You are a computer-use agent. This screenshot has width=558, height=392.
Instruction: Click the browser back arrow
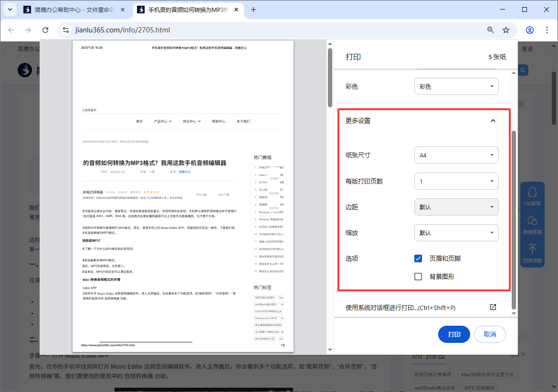(11, 30)
